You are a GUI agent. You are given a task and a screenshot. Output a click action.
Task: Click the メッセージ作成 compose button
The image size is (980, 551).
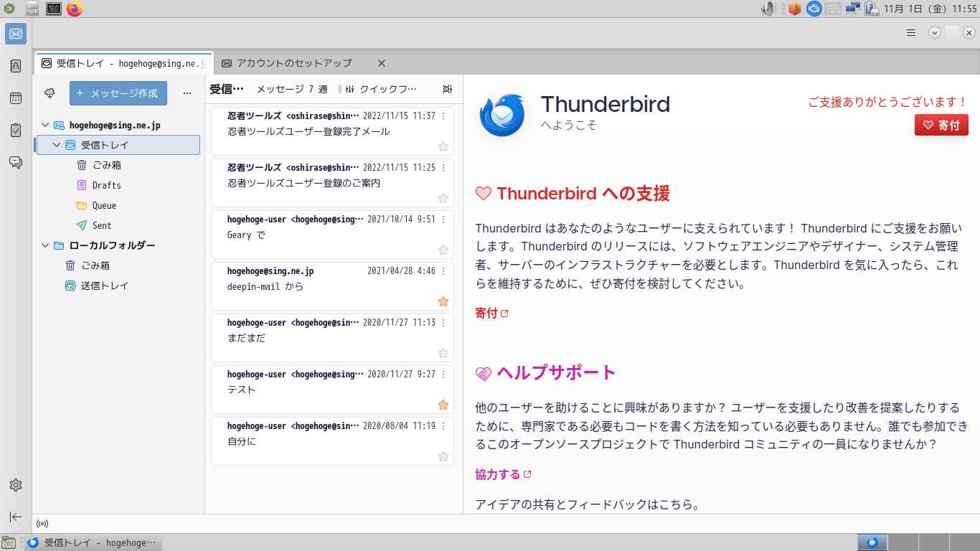tap(118, 93)
